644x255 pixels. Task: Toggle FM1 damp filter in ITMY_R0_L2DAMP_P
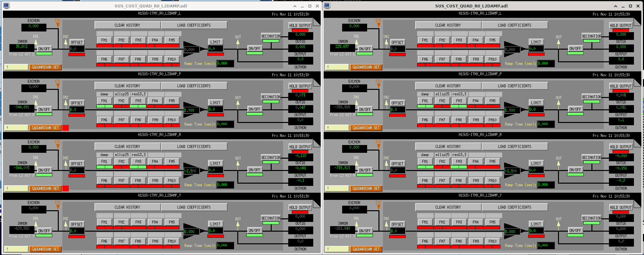tap(104, 101)
